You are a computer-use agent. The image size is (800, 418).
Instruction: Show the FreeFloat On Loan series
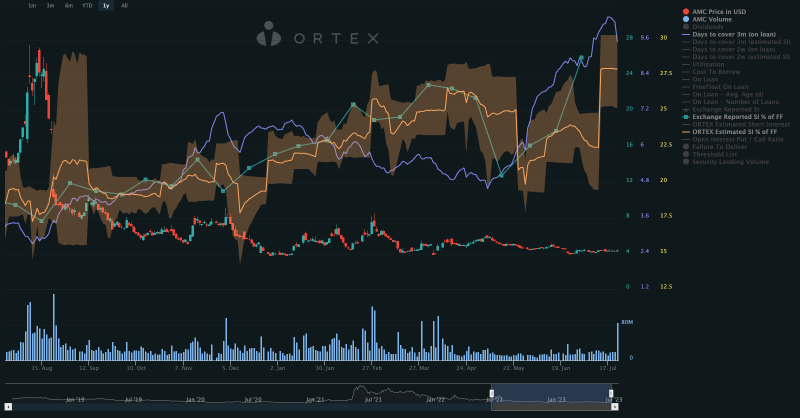tap(715, 87)
